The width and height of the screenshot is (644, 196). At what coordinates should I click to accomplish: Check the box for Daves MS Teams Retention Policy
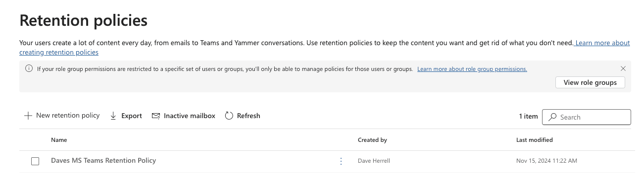coord(35,161)
